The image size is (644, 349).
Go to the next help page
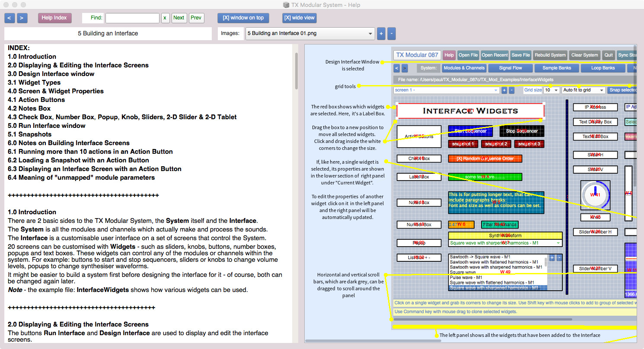(22, 18)
